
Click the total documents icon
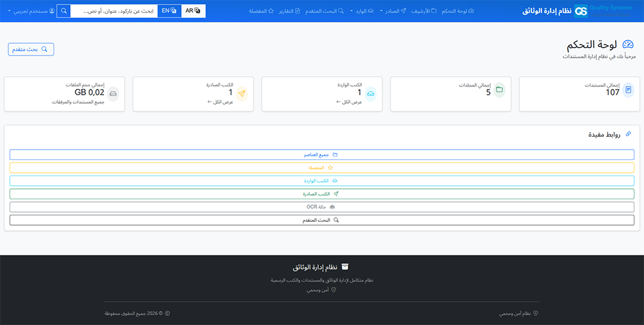coord(628,90)
